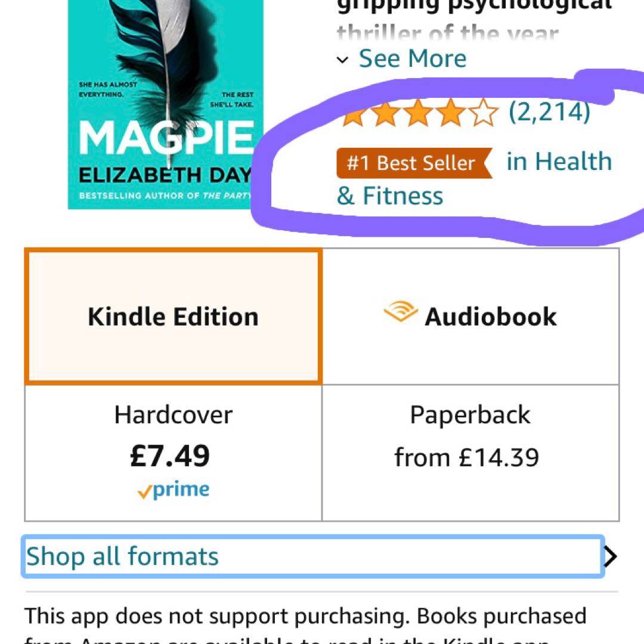The width and height of the screenshot is (644, 644).
Task: Click the Hardcover price £7.49
Action: pyautogui.click(x=169, y=456)
